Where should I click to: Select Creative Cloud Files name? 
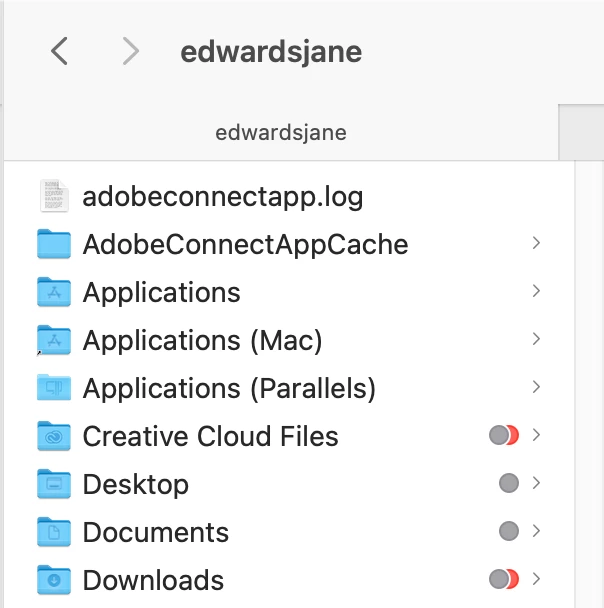coord(211,436)
